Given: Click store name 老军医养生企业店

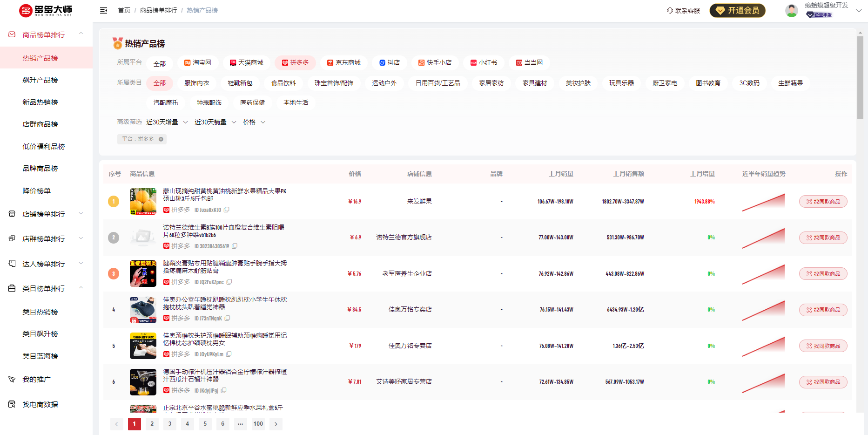Looking at the screenshot, I should [x=407, y=273].
